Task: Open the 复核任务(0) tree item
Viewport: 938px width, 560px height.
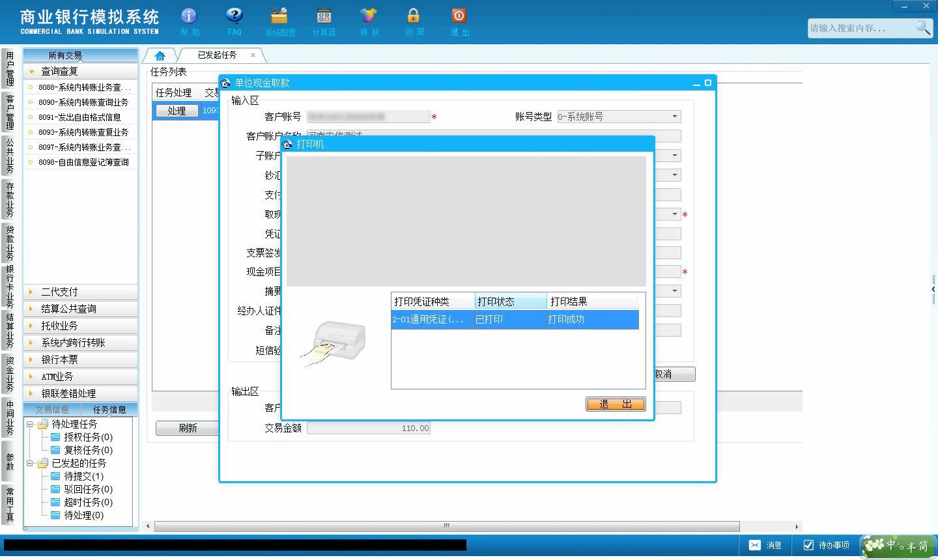Action: click(88, 450)
